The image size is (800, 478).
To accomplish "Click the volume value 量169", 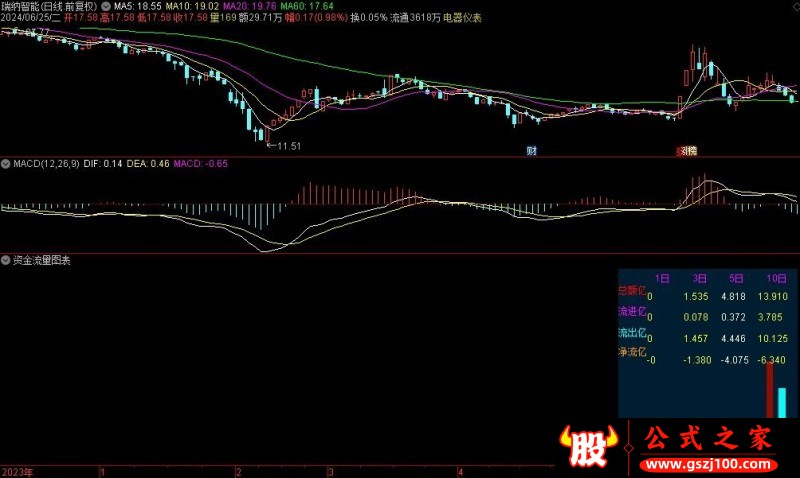I will (x=223, y=18).
